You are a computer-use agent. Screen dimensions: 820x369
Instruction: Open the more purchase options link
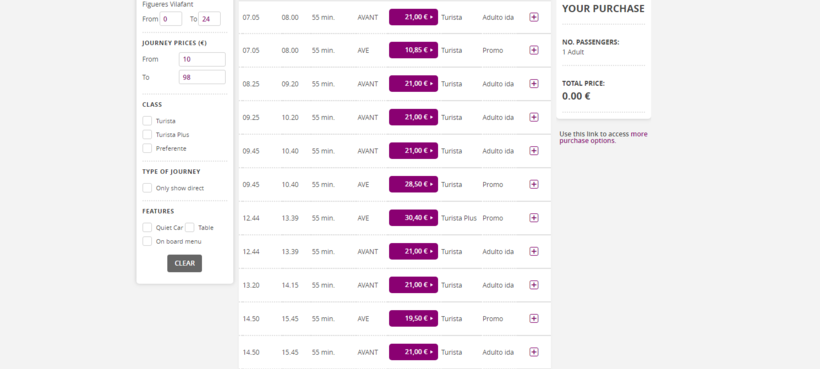tap(603, 137)
